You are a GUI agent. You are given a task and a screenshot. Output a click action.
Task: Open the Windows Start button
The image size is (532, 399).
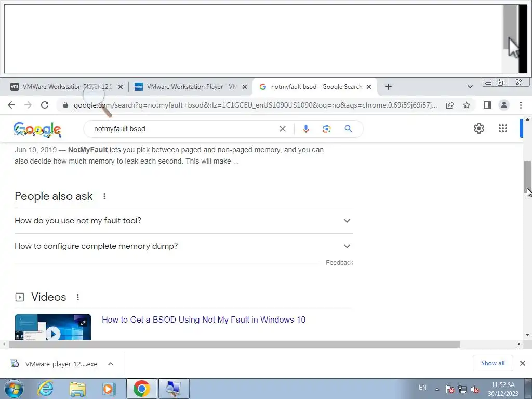(14, 389)
